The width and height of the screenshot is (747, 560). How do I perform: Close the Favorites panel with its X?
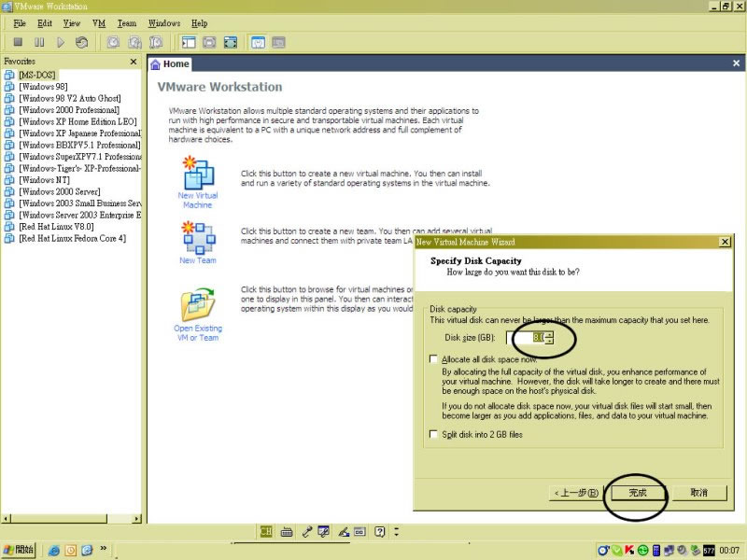(x=134, y=62)
